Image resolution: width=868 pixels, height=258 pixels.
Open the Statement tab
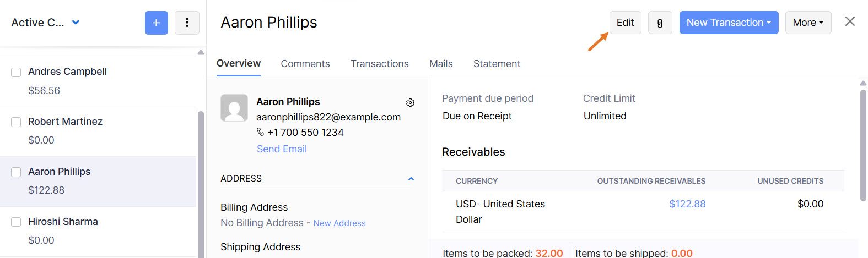point(497,64)
